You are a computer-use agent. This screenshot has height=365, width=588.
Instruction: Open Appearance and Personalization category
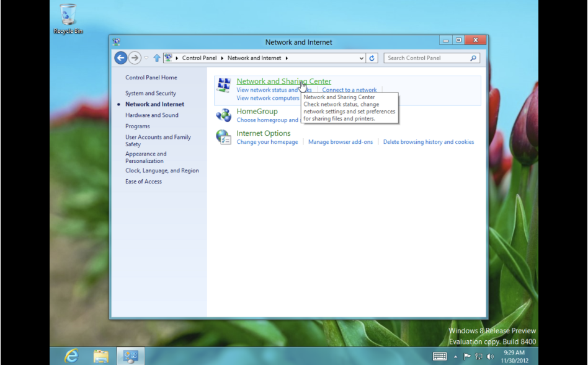[146, 157]
